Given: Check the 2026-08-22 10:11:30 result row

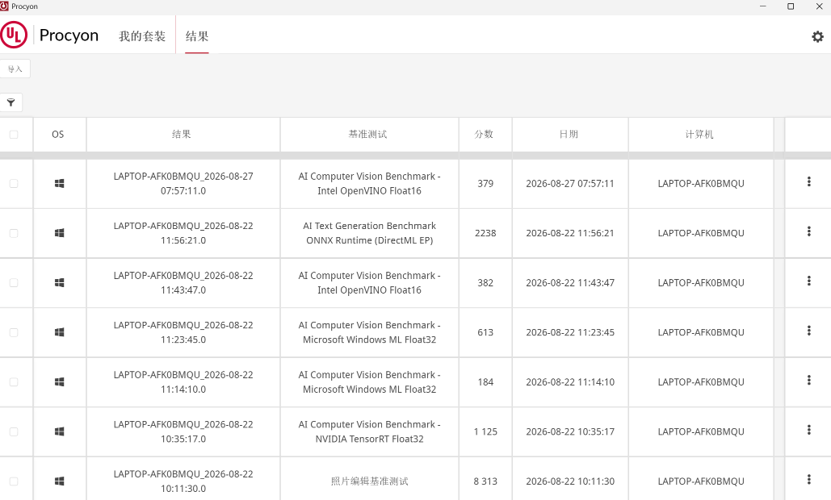Looking at the screenshot, I should [14, 481].
